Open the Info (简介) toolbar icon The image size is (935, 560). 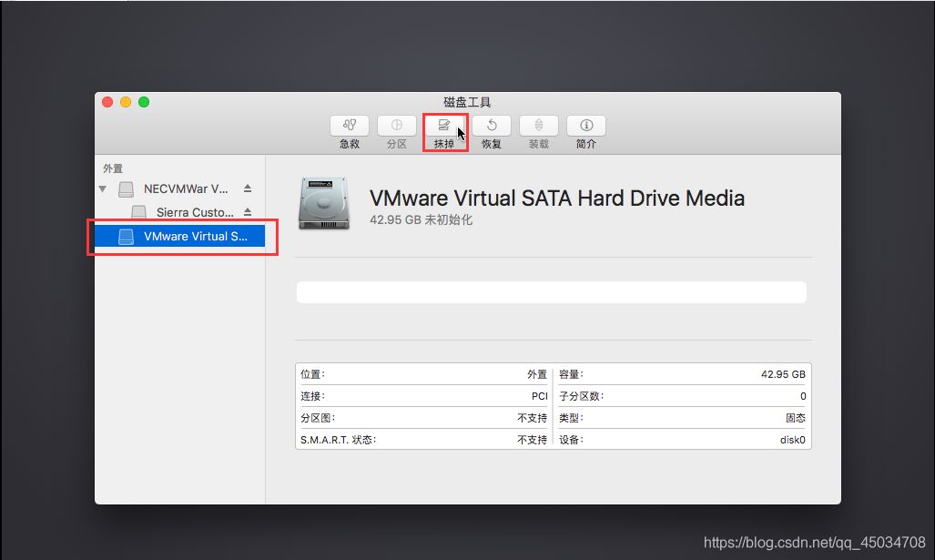[x=586, y=126]
